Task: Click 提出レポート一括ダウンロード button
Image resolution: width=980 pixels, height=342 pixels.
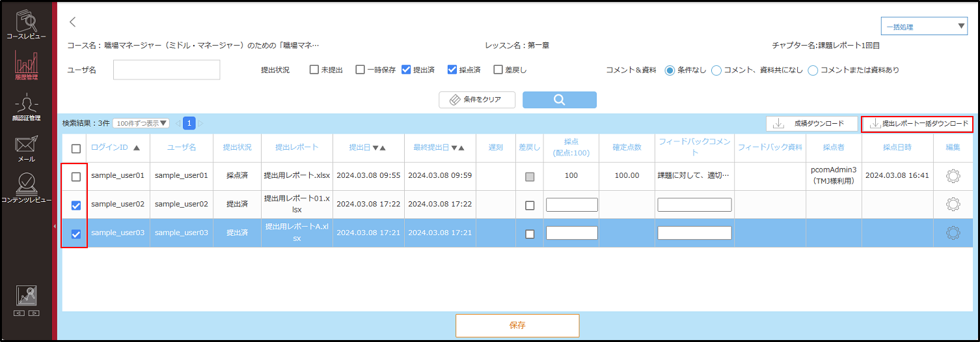Action: [x=918, y=123]
